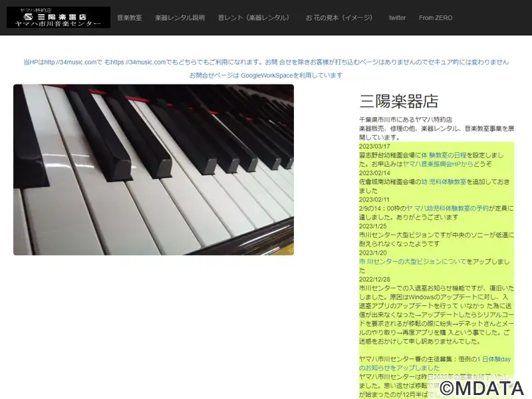Open the 音楽教室 menu item
This screenshot has height=399, width=532.
(x=129, y=18)
